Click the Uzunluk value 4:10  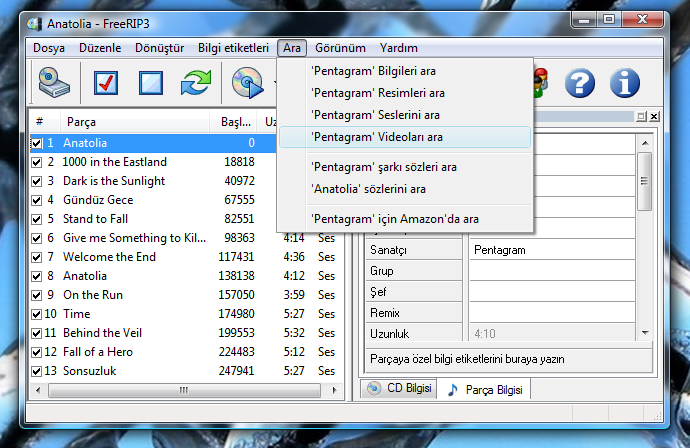(x=485, y=334)
